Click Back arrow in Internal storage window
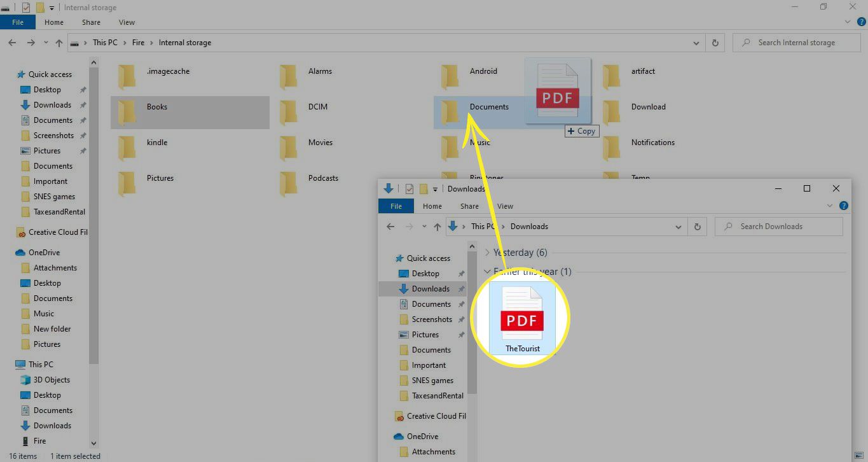Viewport: 868px width, 462px height. click(x=12, y=43)
